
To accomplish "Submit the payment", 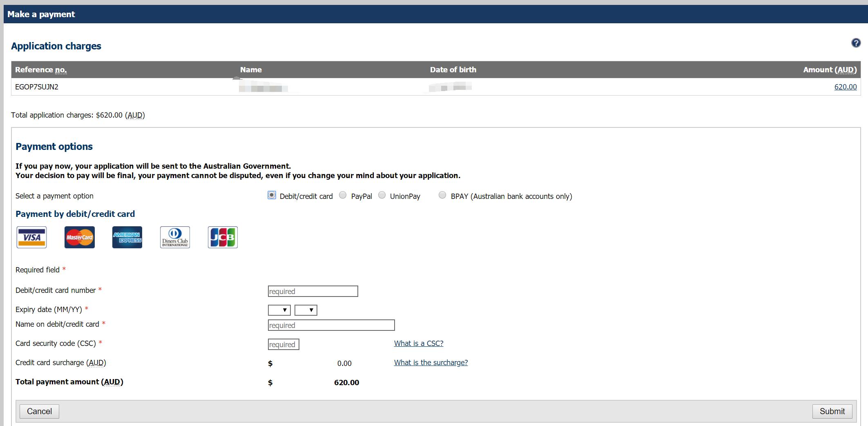I will pos(832,411).
